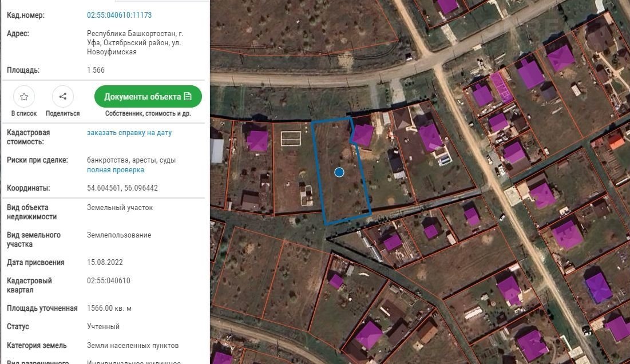Click the заказать справку на дату link
630x364 pixels.
click(x=129, y=133)
